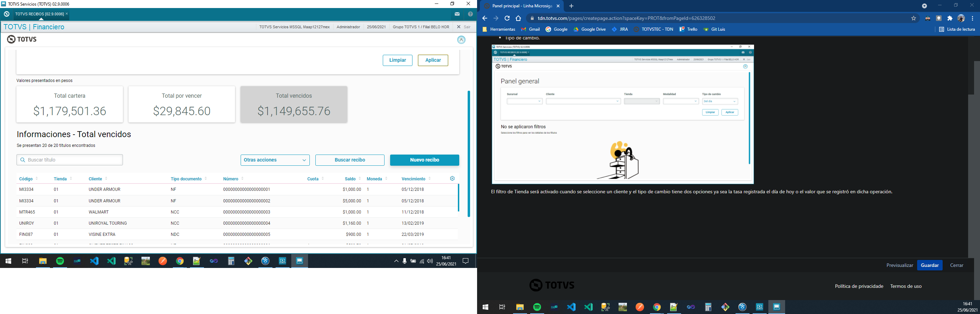Open the user profile icon beside the TOTVS logo
This screenshot has height=314, width=980.
[x=461, y=40]
